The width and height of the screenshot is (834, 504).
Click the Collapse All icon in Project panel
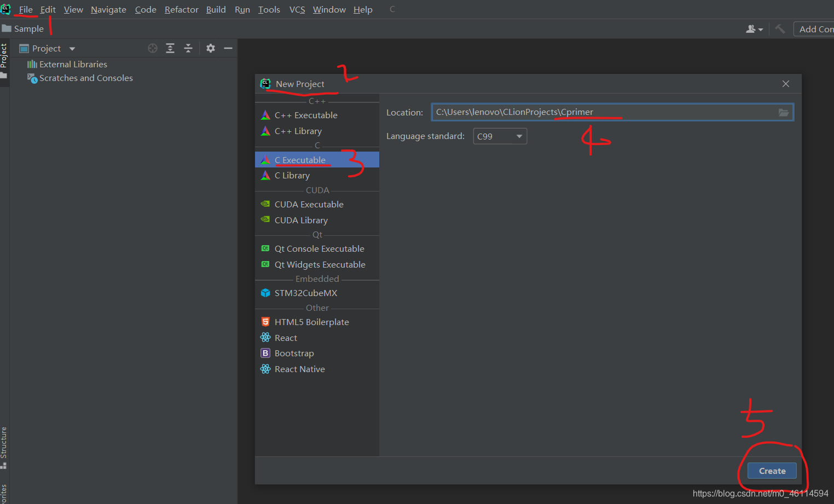click(188, 48)
